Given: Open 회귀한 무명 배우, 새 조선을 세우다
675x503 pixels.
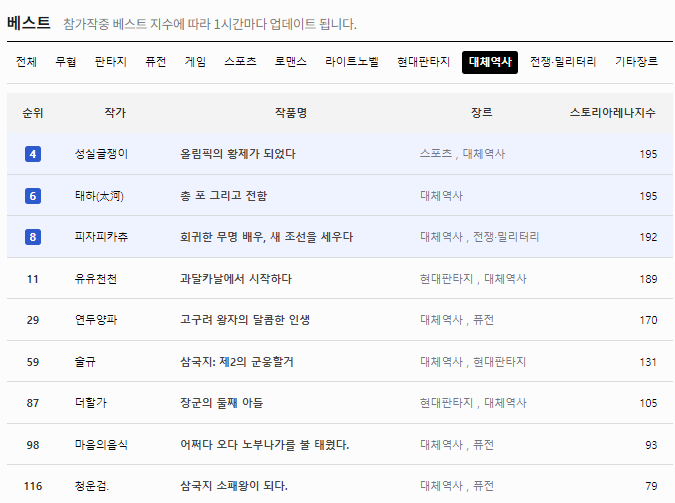Looking at the screenshot, I should (266, 237).
